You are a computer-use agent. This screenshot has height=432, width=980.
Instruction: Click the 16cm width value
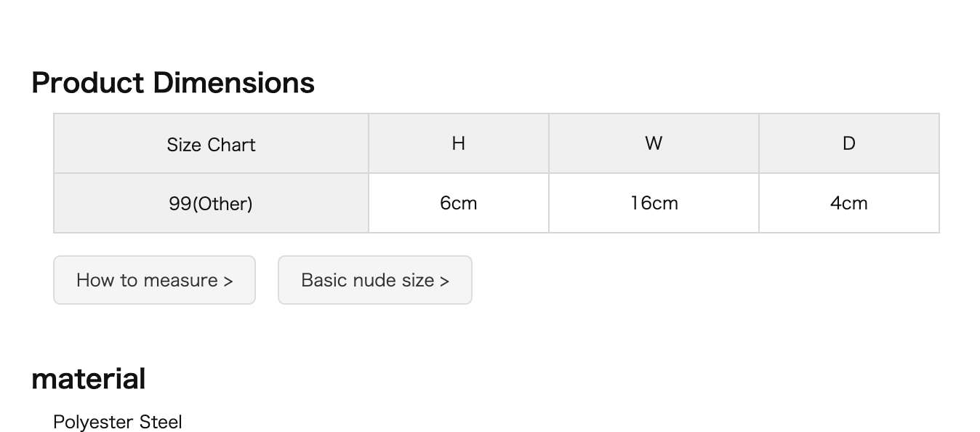click(x=654, y=203)
